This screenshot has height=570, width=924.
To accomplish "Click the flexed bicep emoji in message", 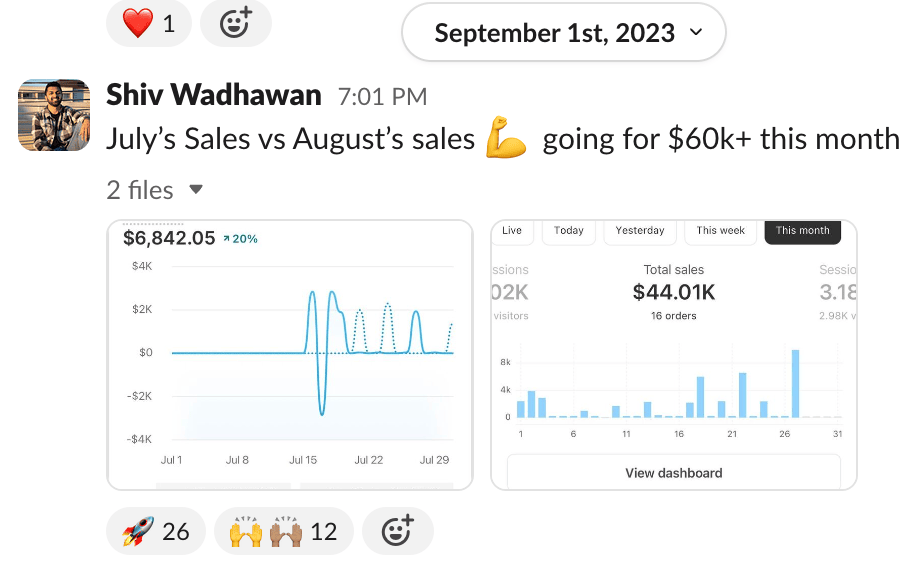I will [x=506, y=138].
